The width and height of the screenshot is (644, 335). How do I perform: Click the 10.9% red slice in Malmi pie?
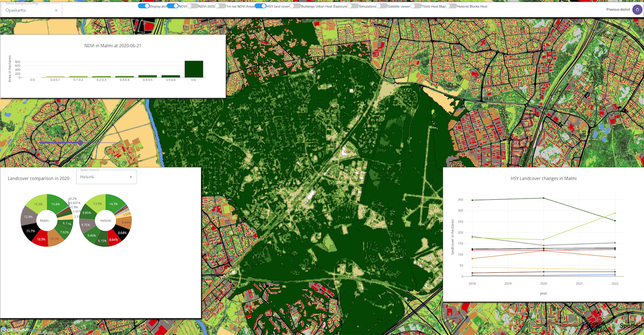tap(41, 239)
